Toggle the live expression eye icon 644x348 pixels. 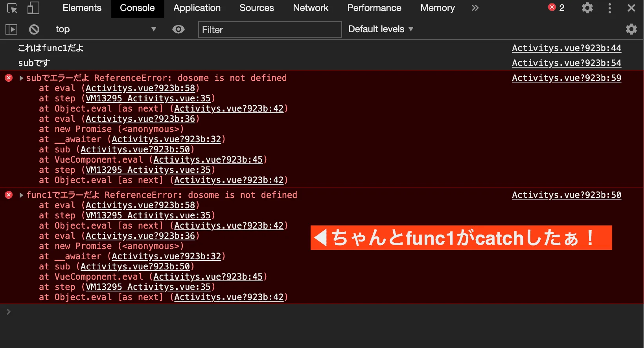pyautogui.click(x=178, y=29)
